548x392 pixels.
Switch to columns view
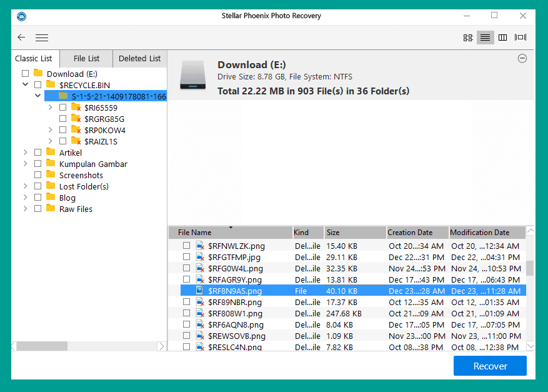[x=502, y=38]
